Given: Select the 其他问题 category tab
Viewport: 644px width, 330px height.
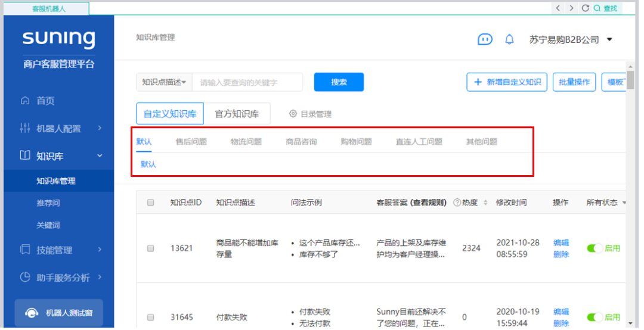Looking at the screenshot, I should tap(482, 142).
